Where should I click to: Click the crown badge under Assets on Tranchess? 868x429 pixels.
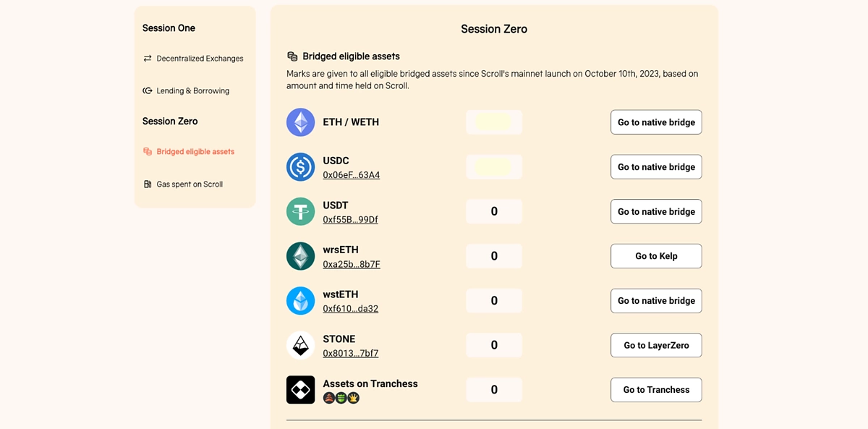352,397
